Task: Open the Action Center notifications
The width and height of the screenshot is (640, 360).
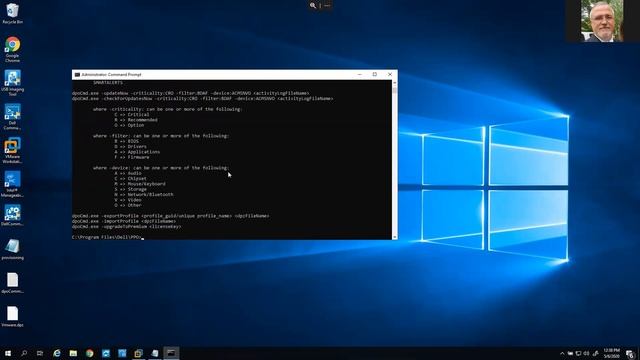Action: tap(631, 354)
